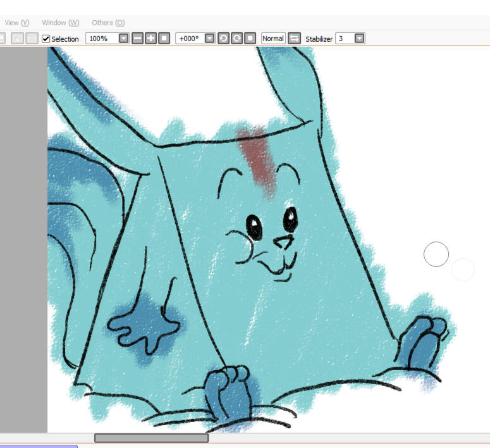
Task: Click the Stabilizer value 3 field
Action: point(343,39)
